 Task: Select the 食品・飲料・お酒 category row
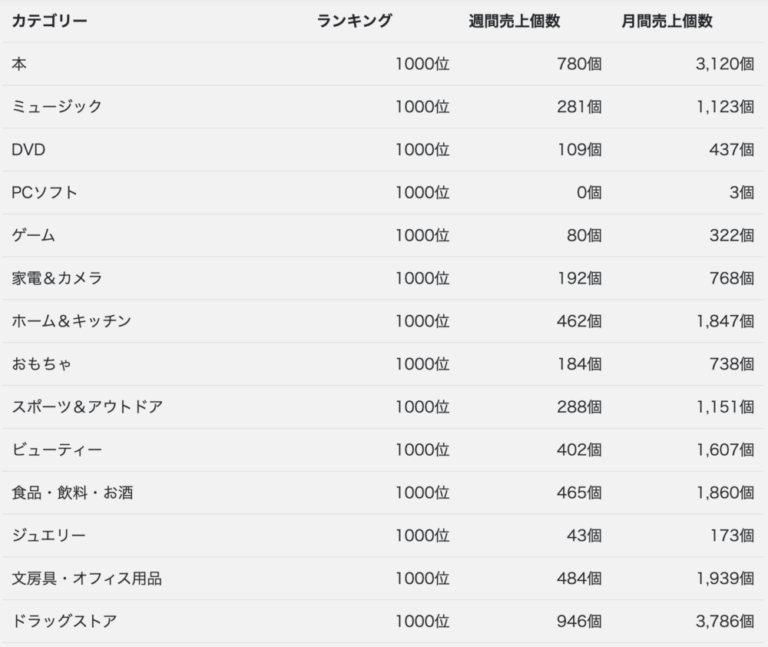[383, 492]
